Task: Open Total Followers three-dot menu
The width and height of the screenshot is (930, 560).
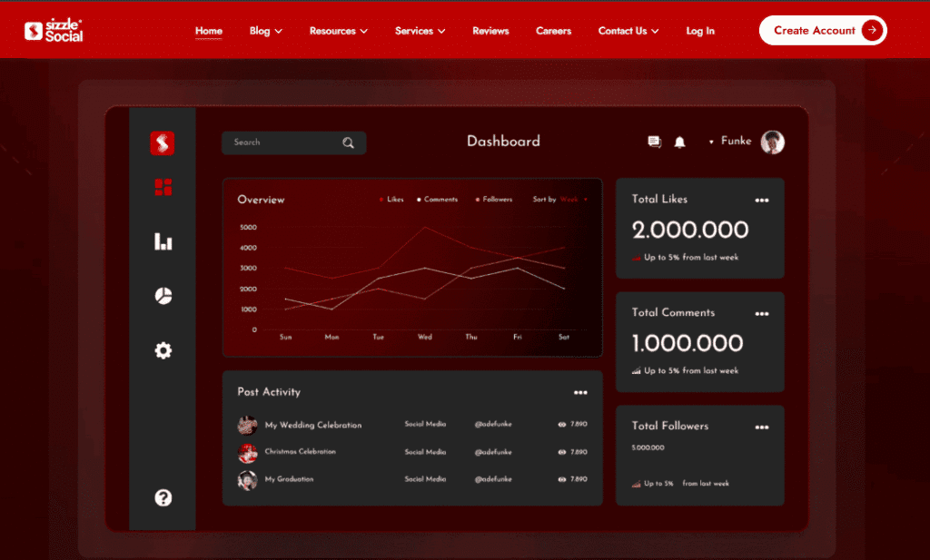Action: [762, 427]
